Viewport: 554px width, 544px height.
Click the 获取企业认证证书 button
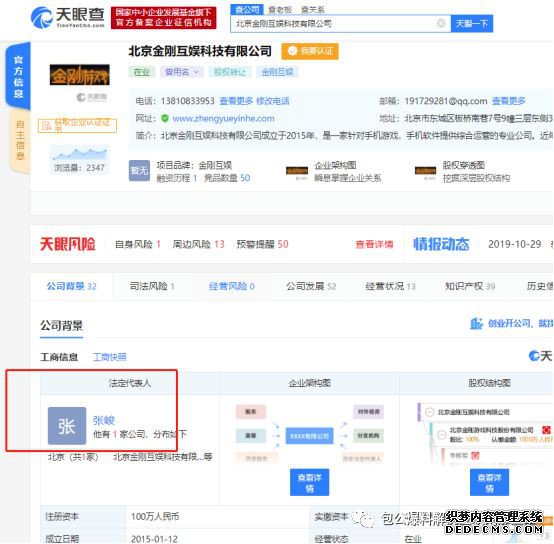[x=77, y=126]
